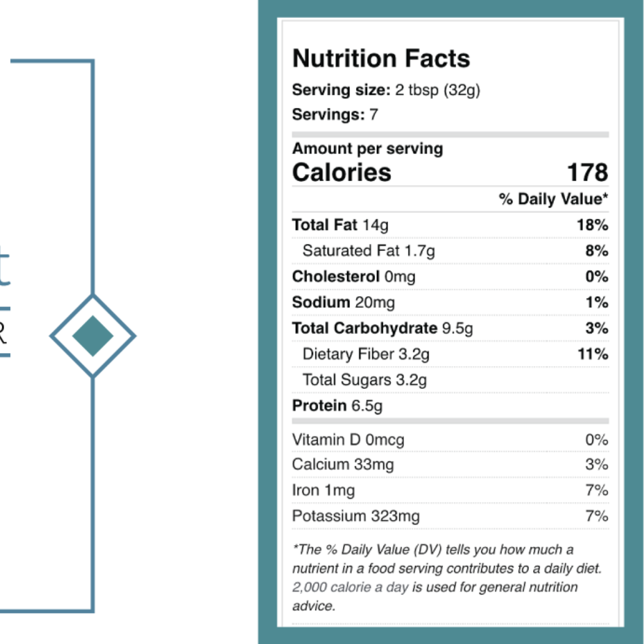The width and height of the screenshot is (644, 644).
Task: Click the Amount per serving label
Action: (x=367, y=148)
